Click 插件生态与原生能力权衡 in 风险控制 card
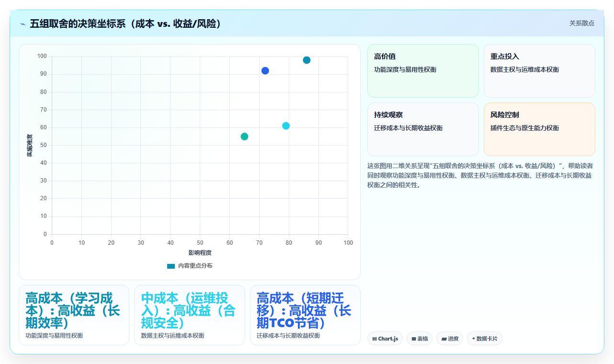 525,128
